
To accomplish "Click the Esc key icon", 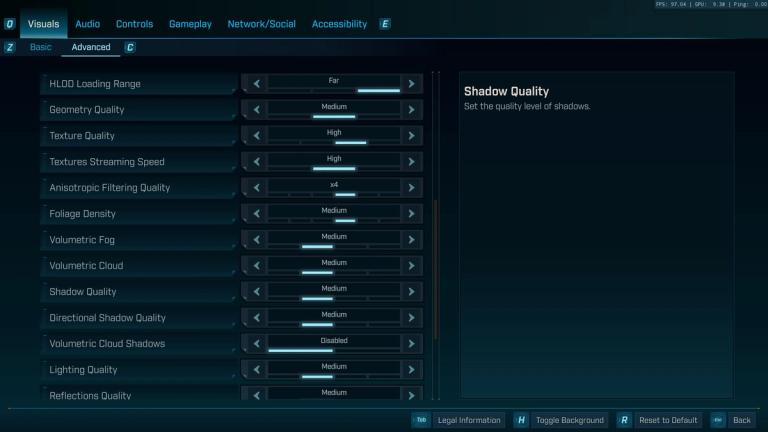I will click(x=718, y=420).
